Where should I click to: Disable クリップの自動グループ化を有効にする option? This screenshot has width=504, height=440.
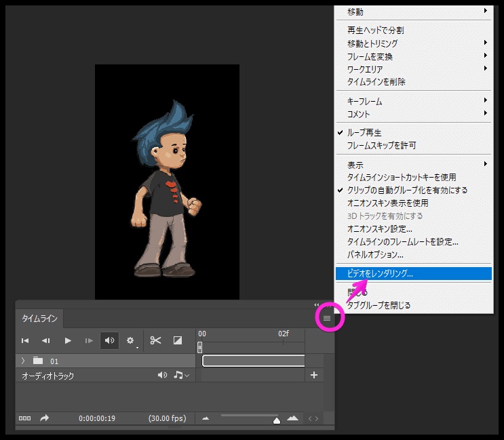[407, 191]
